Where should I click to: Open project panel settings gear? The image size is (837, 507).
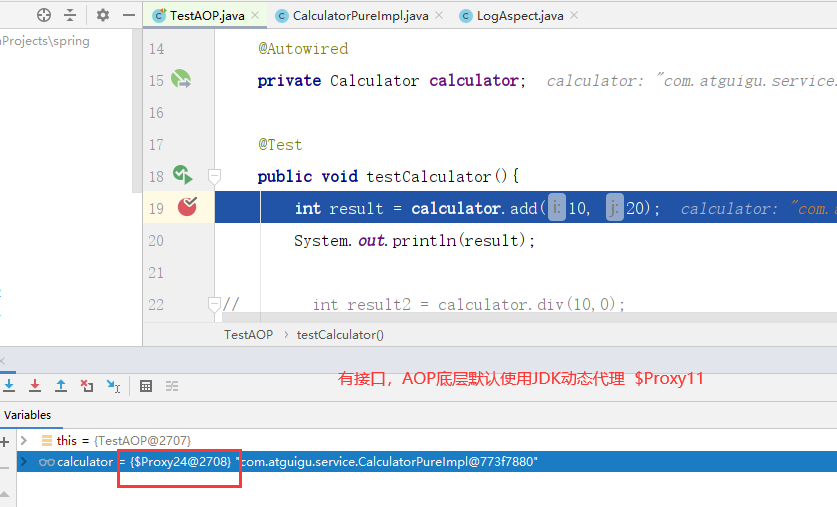tap(102, 15)
